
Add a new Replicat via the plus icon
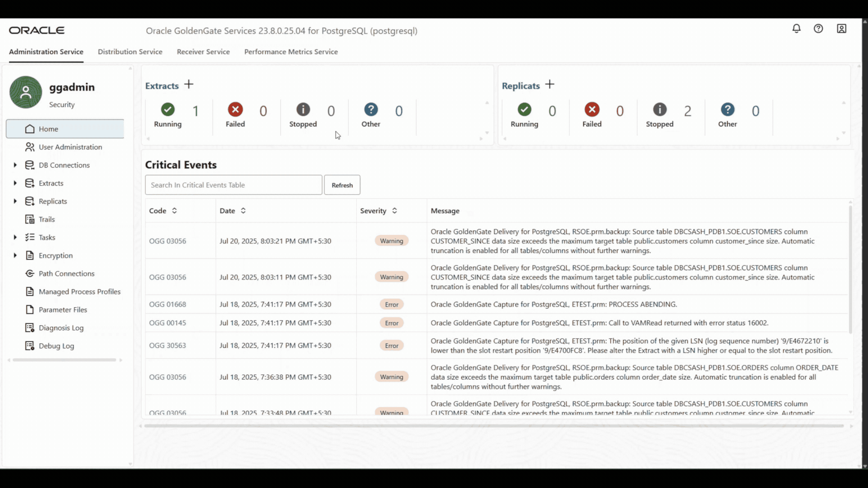(x=550, y=84)
